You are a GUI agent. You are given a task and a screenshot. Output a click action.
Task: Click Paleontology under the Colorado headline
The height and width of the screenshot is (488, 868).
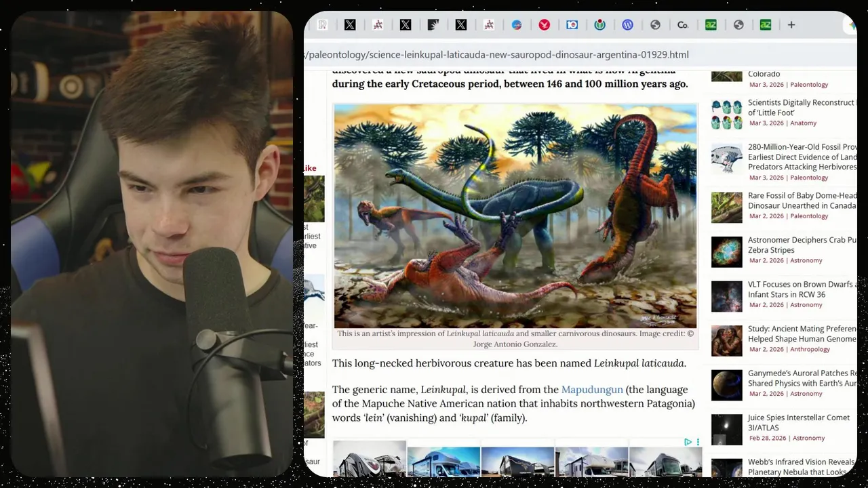coord(809,85)
